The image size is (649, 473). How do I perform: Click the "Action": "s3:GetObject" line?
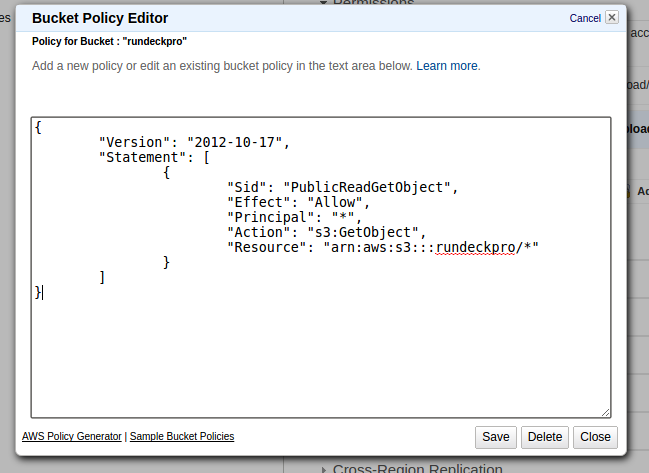click(327, 232)
